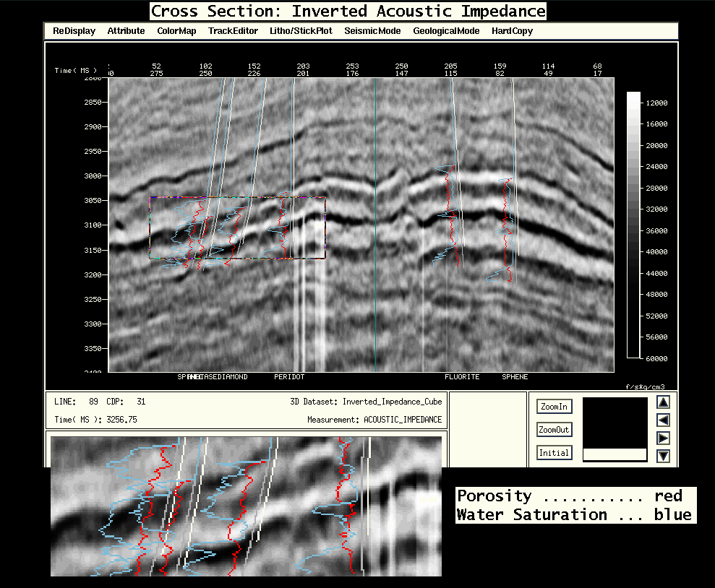
Task: Click the black overview navigation thumbnail
Action: [x=615, y=423]
